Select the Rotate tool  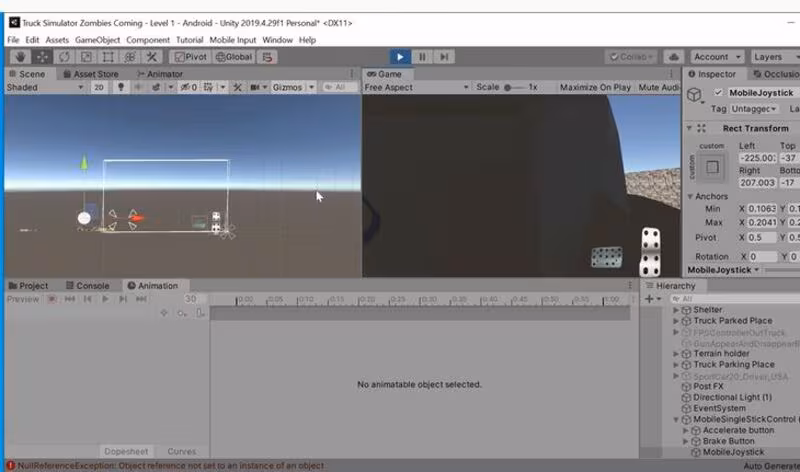point(64,57)
